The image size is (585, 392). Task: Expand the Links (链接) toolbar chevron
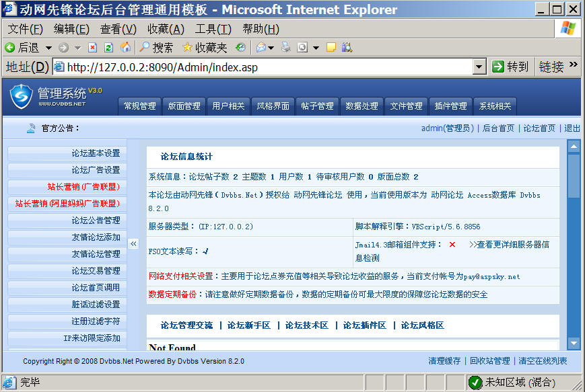click(x=574, y=65)
